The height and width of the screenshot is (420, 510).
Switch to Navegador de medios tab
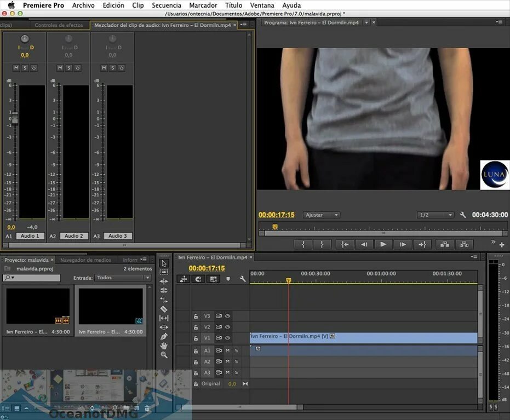[85, 260]
